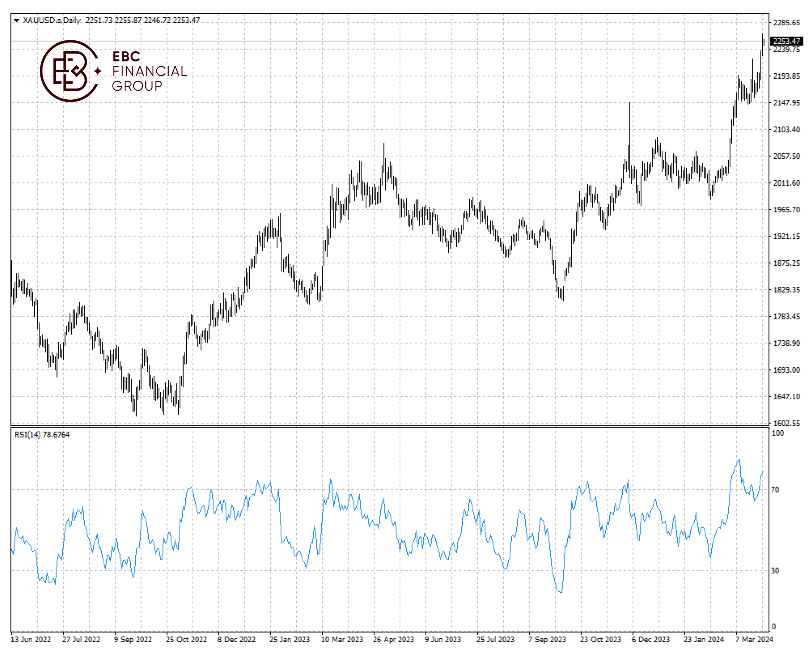Click the 25 Oct 2022 date label
Image resolution: width=812 pixels, height=659 pixels.
coord(186,640)
